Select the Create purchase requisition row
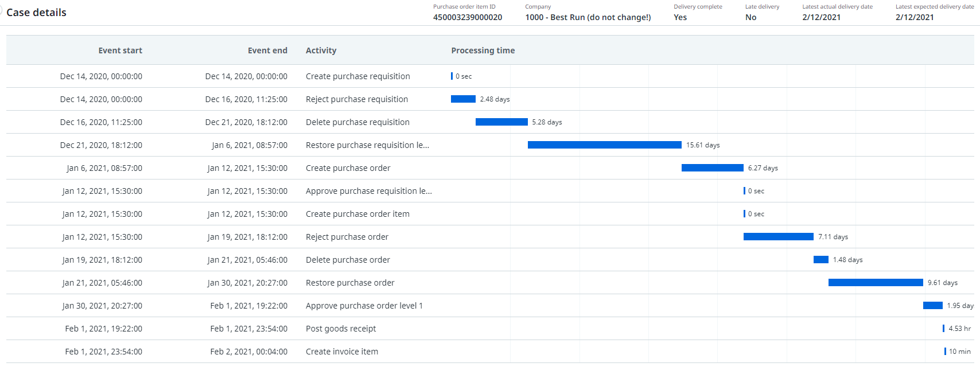980x390 pixels. point(358,76)
